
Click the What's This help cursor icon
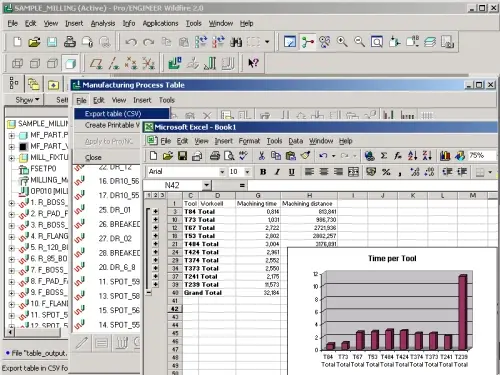[x=253, y=63]
